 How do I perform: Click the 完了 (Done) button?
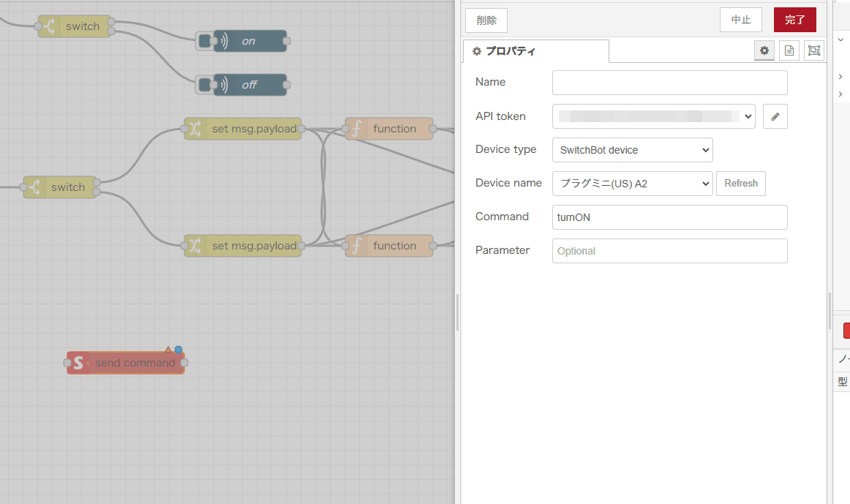[794, 20]
